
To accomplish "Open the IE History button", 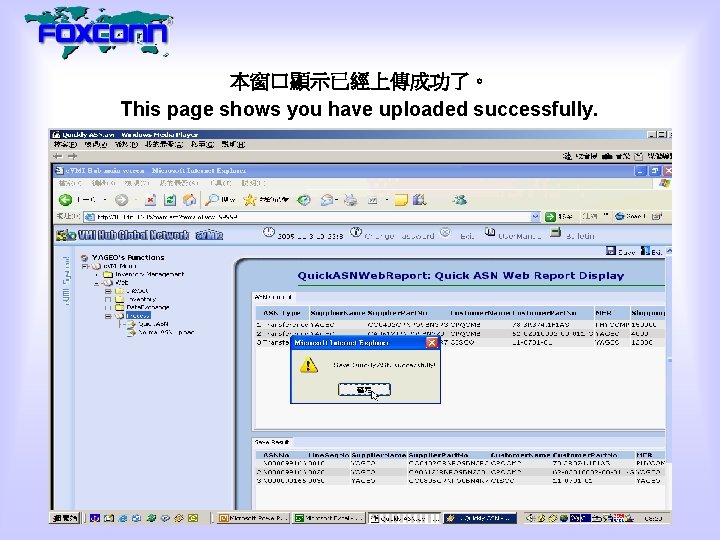I will 304,200.
